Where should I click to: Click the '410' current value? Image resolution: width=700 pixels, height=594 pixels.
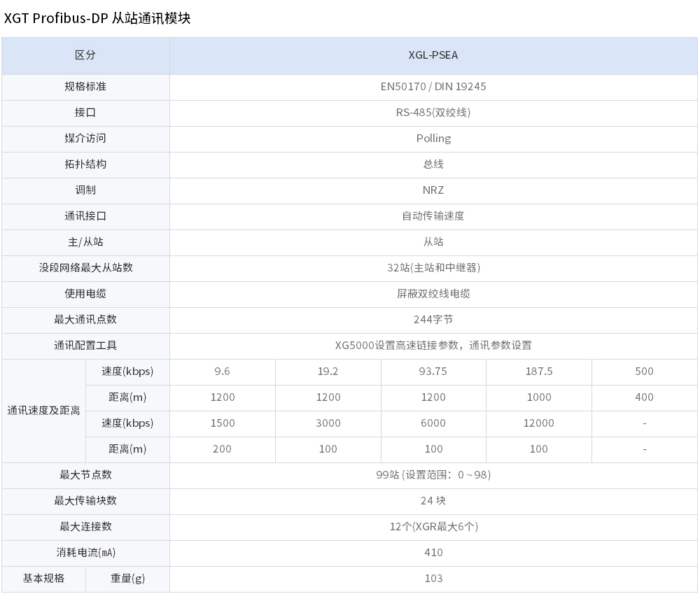(433, 553)
